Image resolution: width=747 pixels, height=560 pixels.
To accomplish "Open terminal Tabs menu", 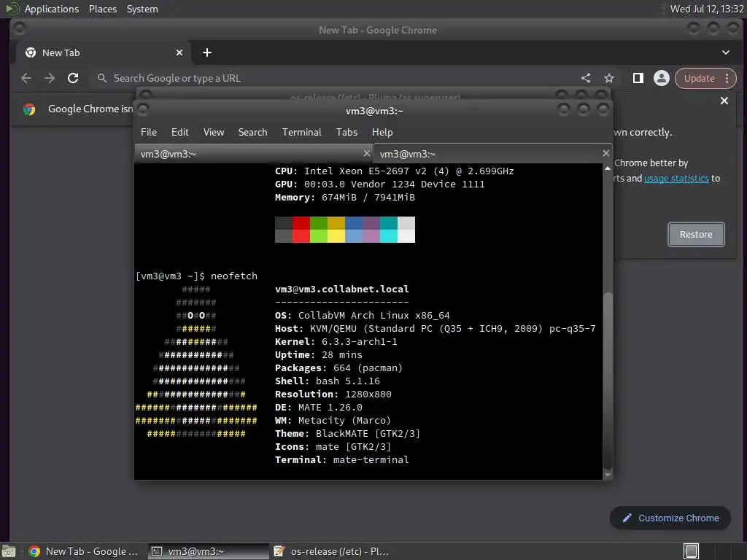I will (347, 132).
